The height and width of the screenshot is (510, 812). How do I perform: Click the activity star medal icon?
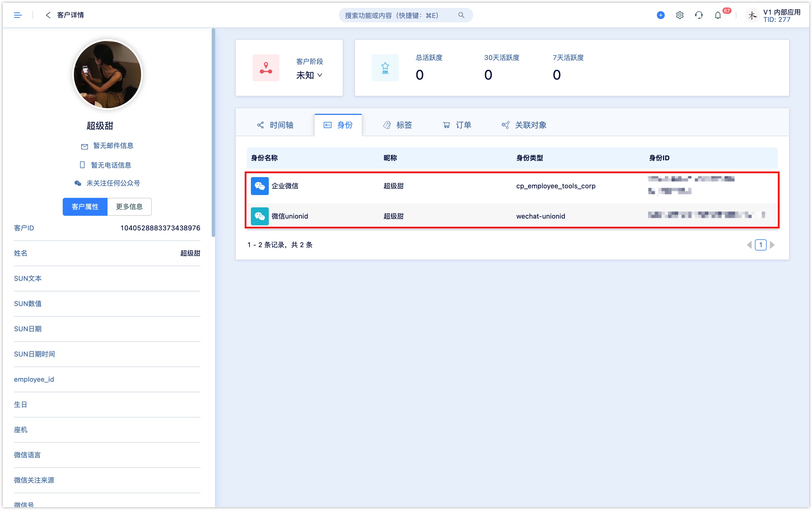point(385,68)
